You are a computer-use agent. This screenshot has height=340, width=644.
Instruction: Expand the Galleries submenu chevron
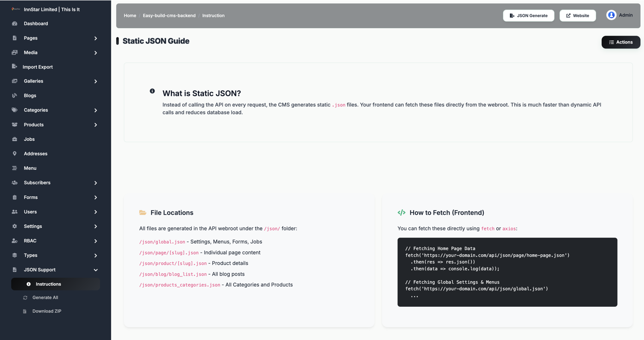(96, 81)
